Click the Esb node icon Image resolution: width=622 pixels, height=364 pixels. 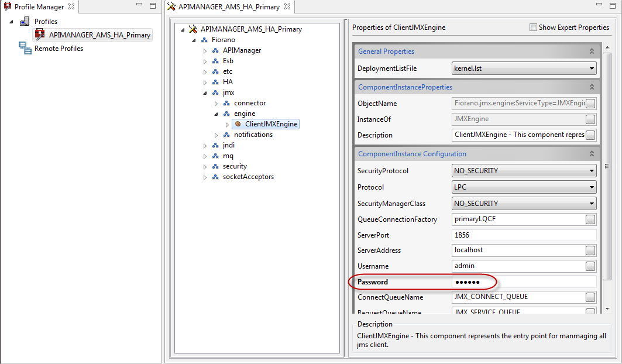tap(215, 61)
